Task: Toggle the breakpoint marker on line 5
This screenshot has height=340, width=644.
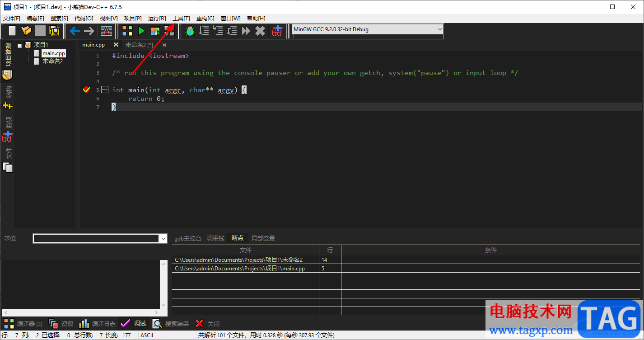Action: tap(87, 90)
